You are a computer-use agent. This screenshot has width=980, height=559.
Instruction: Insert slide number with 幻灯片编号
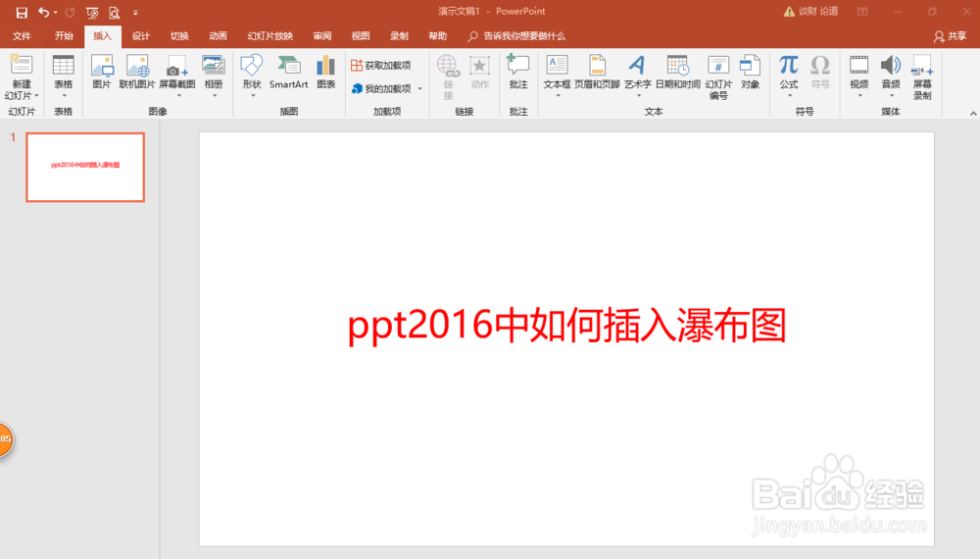click(718, 76)
